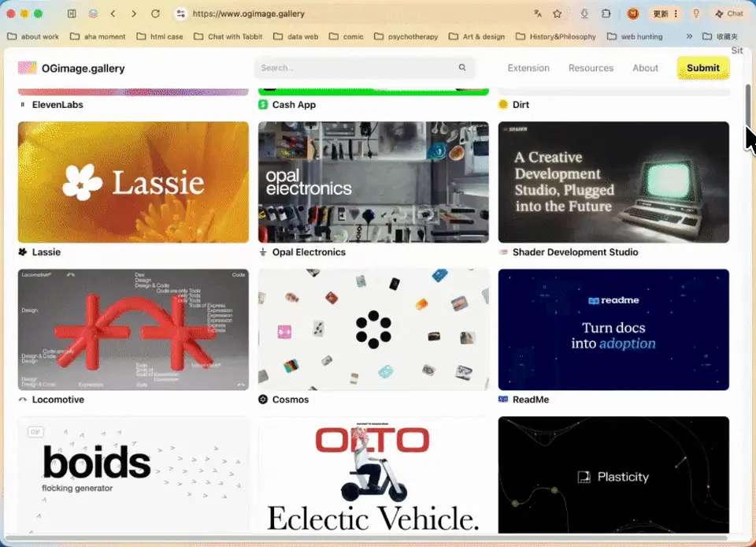Viewport: 756px width, 547px height.
Task: Open the 'about work' bookmark folder
Action: 33,36
